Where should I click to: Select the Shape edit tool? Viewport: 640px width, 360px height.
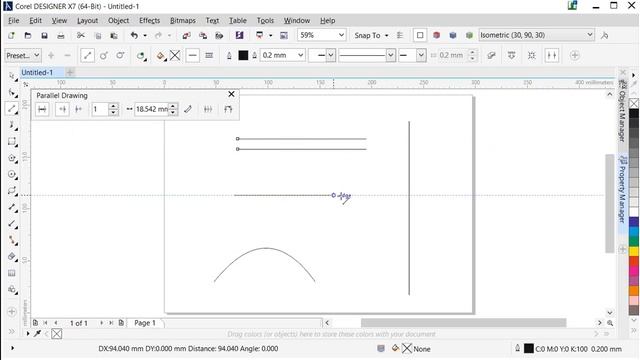(12, 93)
